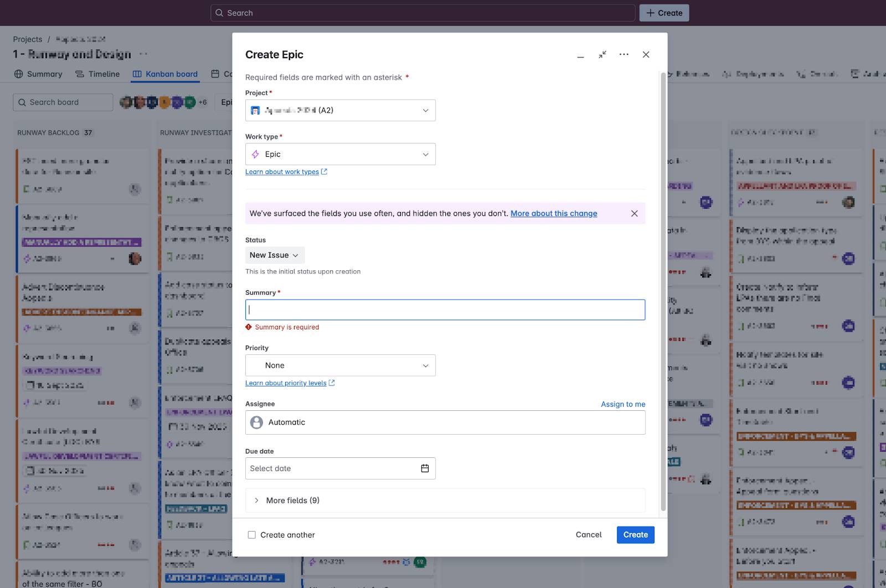Minimize the Create Epic dialog
This screenshot has height=588, width=886.
tap(580, 55)
